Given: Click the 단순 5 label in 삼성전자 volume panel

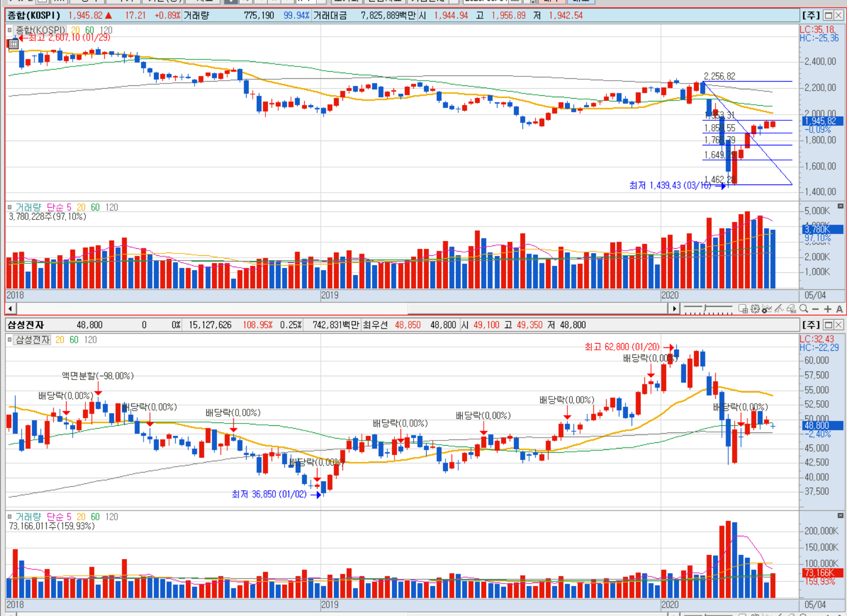Looking at the screenshot, I should (59, 517).
